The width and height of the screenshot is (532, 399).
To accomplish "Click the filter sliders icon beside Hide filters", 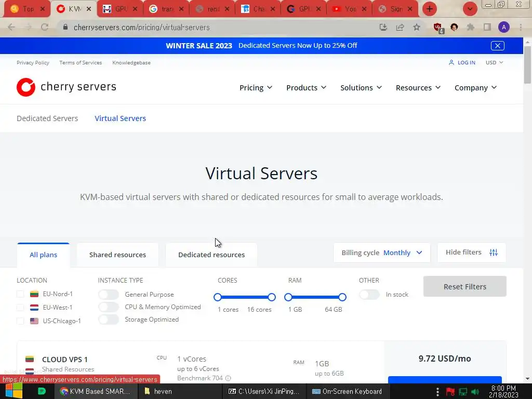I will (x=494, y=252).
